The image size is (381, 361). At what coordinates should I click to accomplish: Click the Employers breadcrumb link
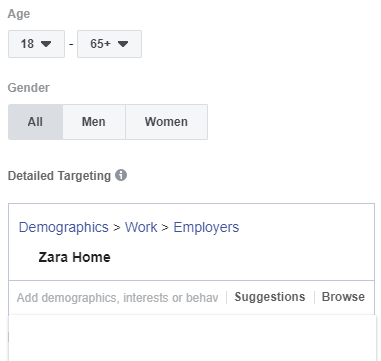[x=206, y=227]
